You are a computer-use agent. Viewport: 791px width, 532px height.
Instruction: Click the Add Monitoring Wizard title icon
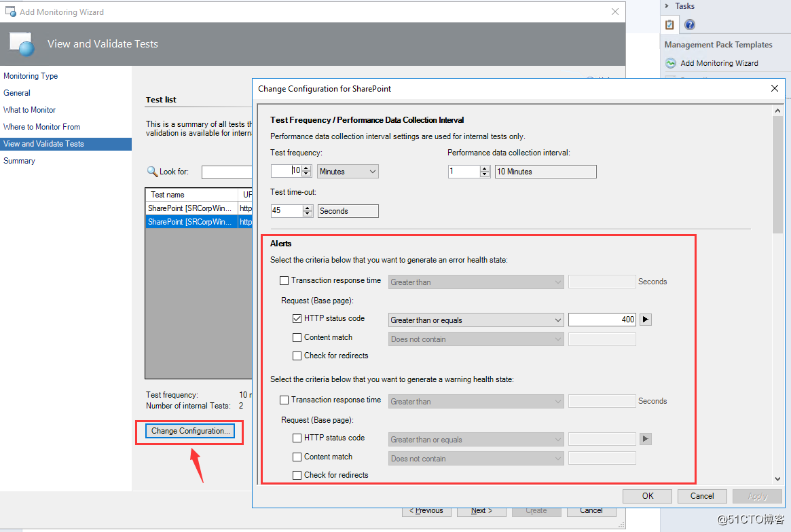click(10, 11)
